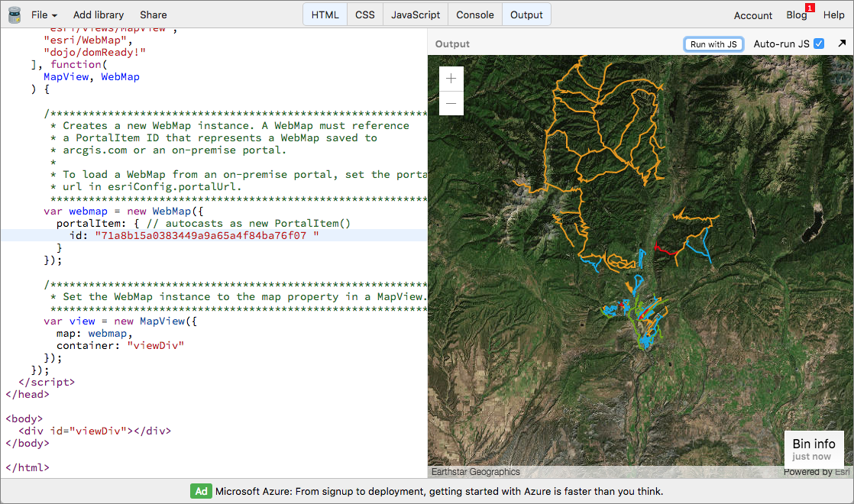Click the 'portalItem:' comment line
The height and width of the screenshot is (504, 854).
(x=204, y=223)
